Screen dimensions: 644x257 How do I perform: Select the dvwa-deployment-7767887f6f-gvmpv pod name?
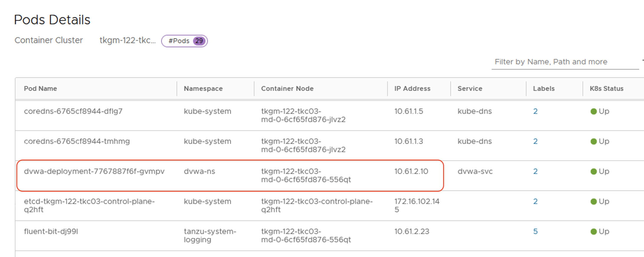94,172
